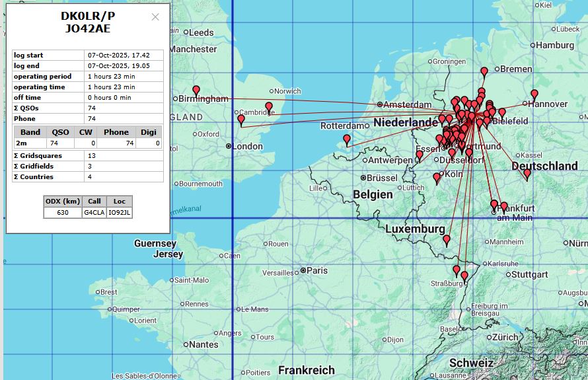Select the red marker east of Luxemburg label
The height and width of the screenshot is (380, 588).
[447, 239]
